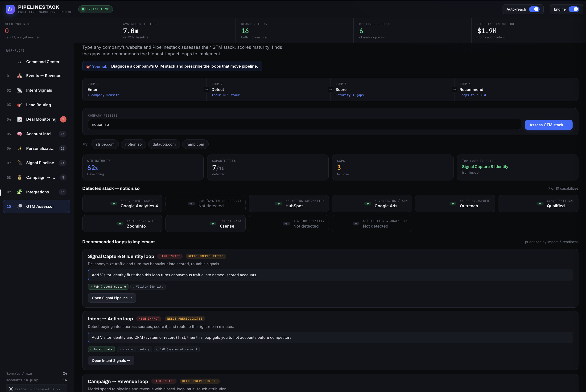Click the Gaps count of 3

pos(339,168)
